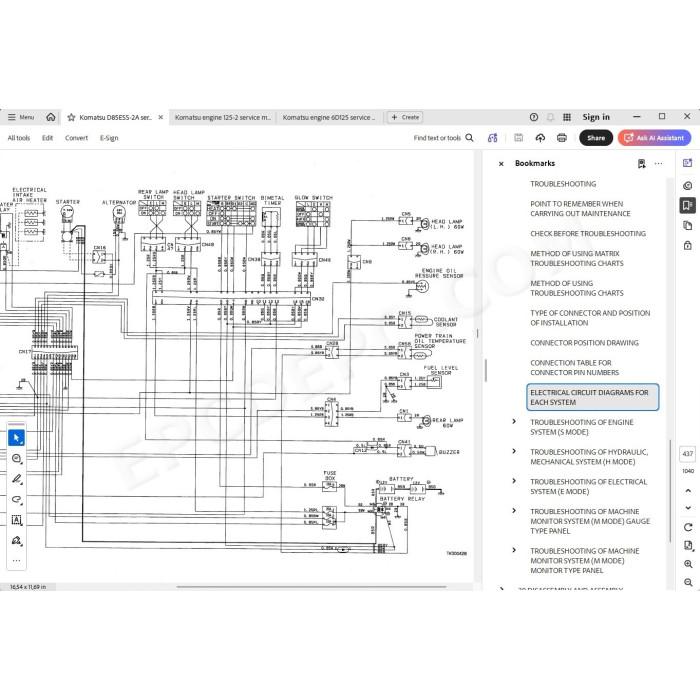Open the comments panel icon in right rail
The image size is (700, 700).
pos(688,185)
